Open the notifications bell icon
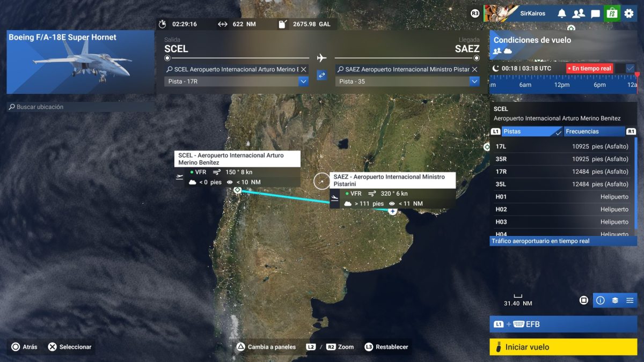This screenshot has width=644, height=362. pos(561,13)
